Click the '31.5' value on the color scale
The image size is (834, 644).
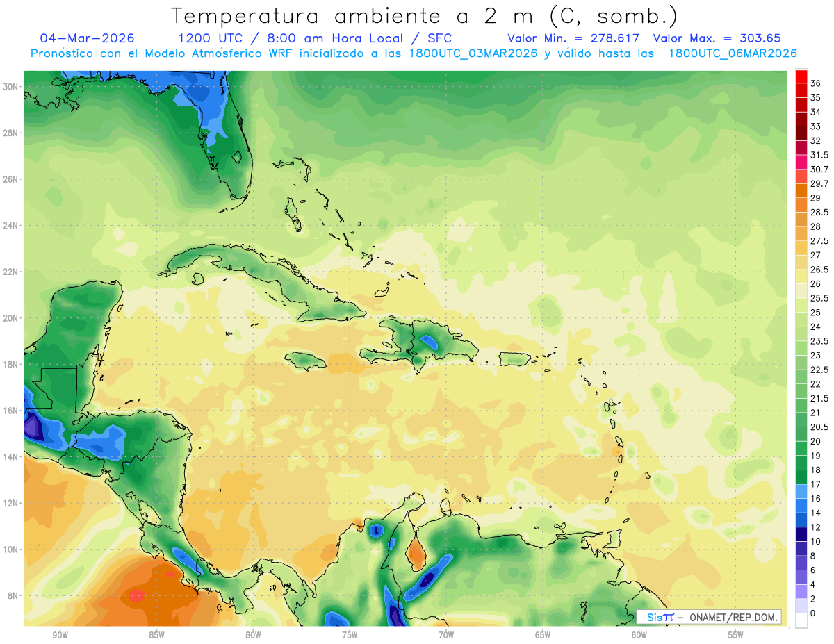point(819,155)
